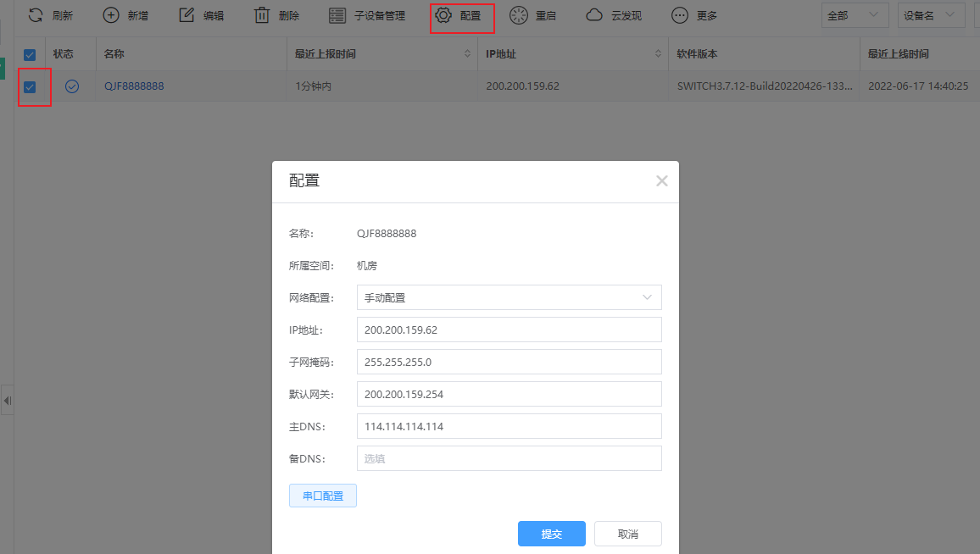Open the 设备名 search-type dropdown
The width and height of the screenshot is (980, 554).
pos(931,15)
